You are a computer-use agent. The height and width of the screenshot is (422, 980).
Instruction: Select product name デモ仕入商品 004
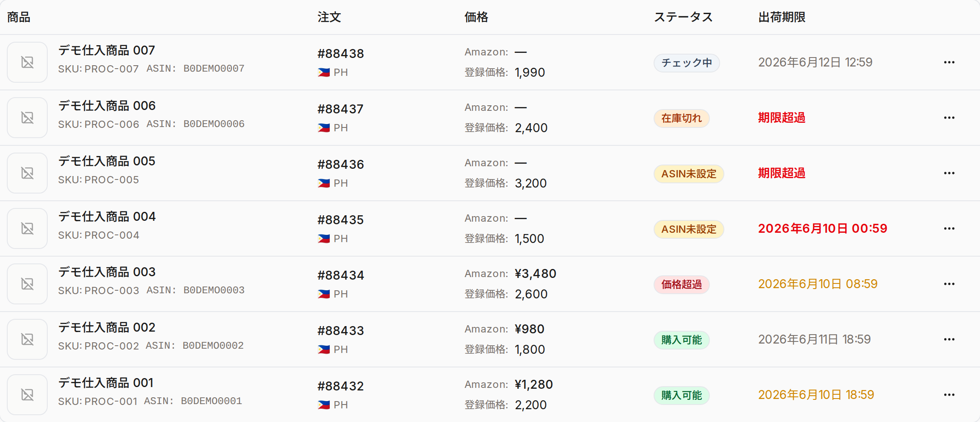point(107,217)
